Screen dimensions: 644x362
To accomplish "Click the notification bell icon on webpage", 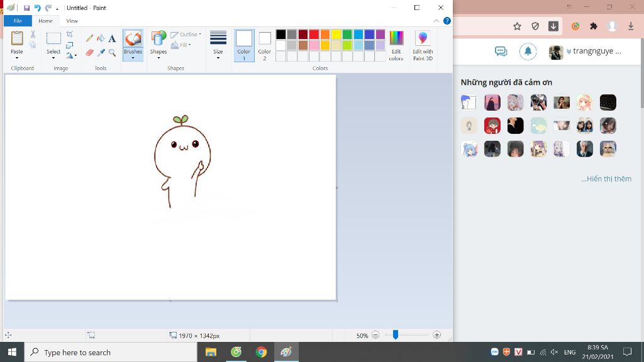I will (x=528, y=52).
